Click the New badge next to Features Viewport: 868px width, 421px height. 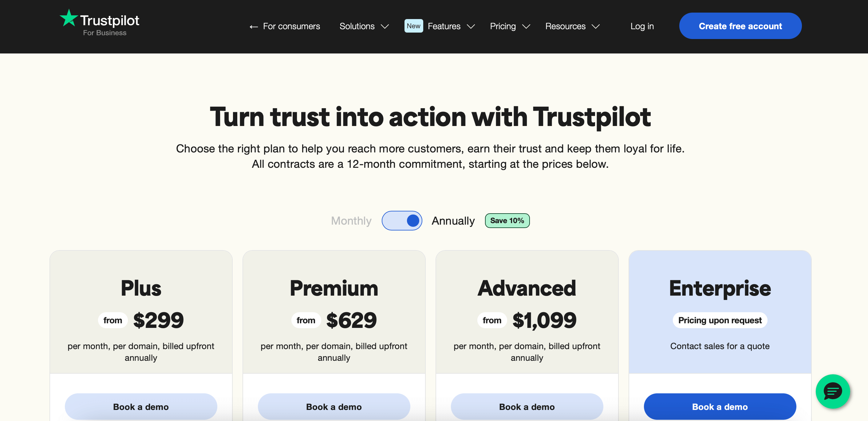[413, 26]
